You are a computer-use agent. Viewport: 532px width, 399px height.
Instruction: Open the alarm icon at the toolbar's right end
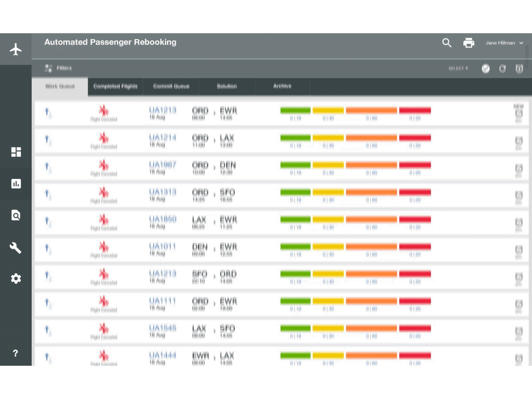[x=519, y=69]
